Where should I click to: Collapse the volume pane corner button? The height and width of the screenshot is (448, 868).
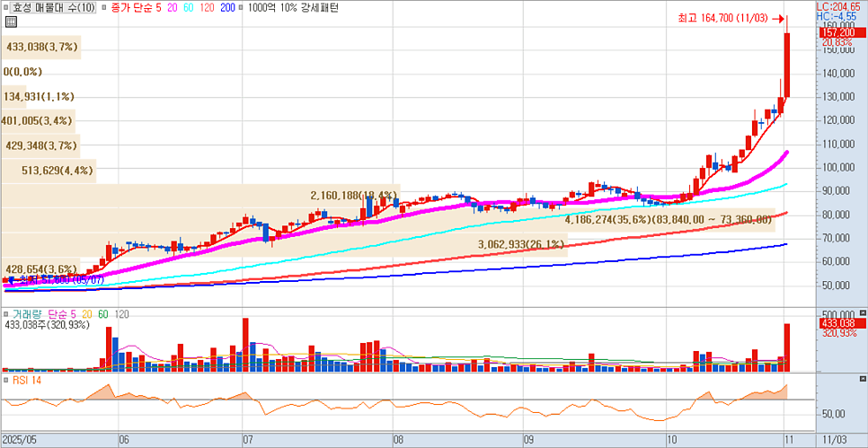click(x=863, y=312)
